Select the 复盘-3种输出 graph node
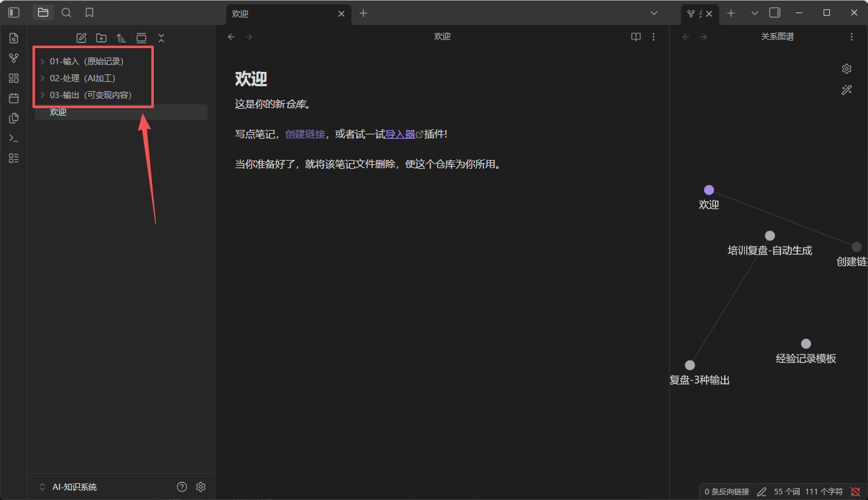 coord(690,365)
